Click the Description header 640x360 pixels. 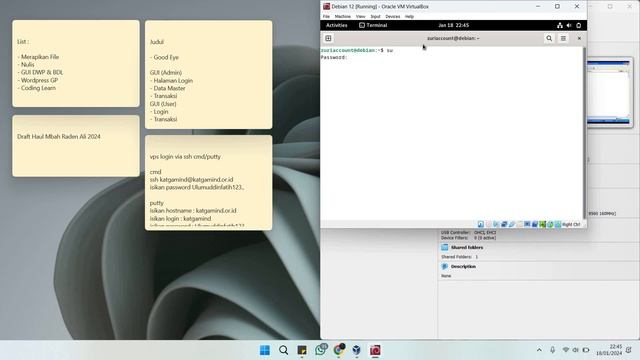[463, 267]
